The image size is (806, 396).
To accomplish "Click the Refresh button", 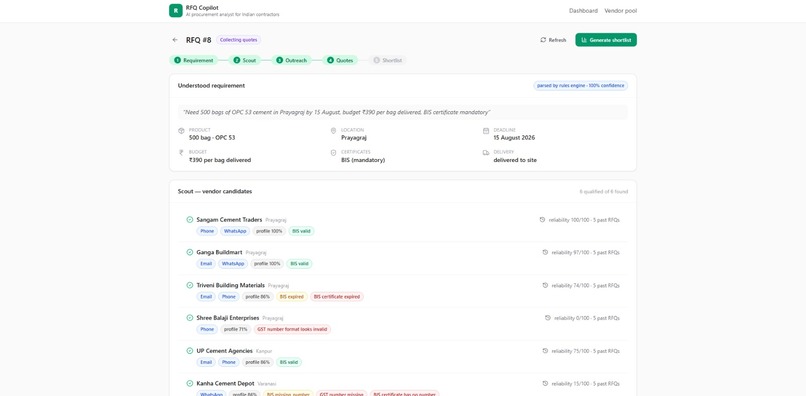I will [553, 40].
